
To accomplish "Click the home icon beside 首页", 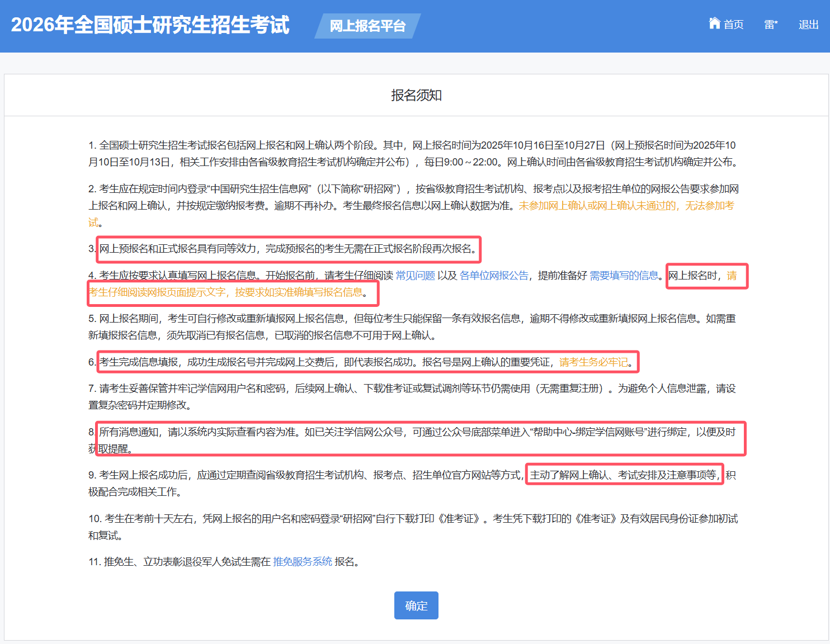I will click(714, 23).
